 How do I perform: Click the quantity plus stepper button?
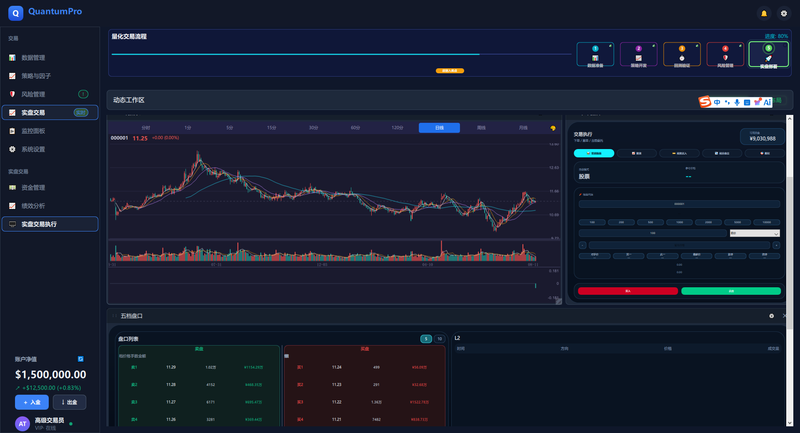point(776,245)
